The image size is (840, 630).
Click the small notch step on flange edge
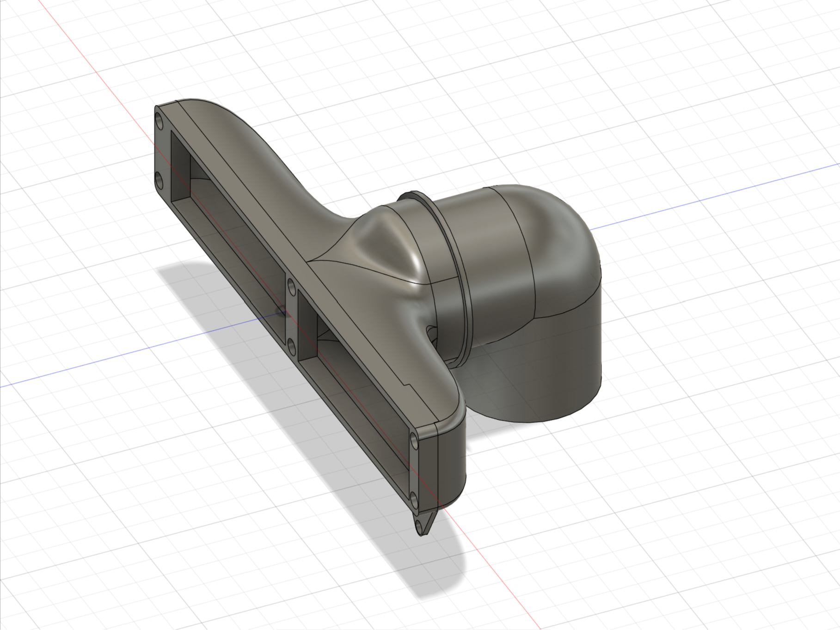[406, 384]
